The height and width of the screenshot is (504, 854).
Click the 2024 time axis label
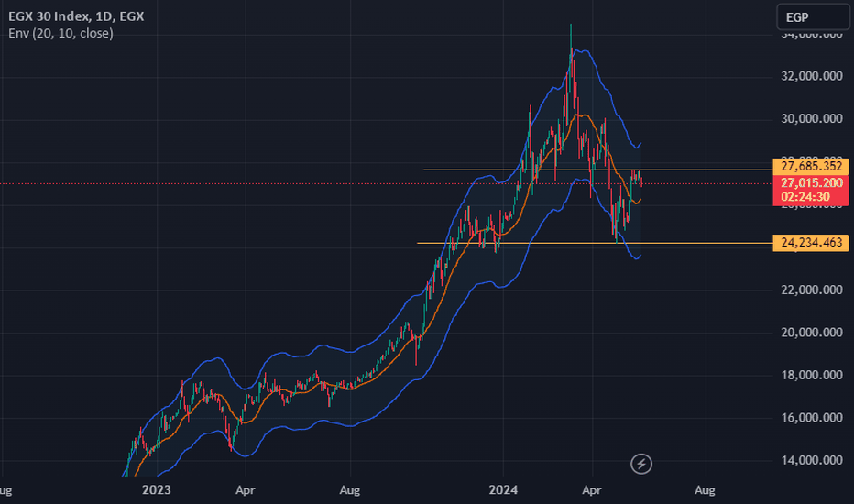(x=503, y=490)
